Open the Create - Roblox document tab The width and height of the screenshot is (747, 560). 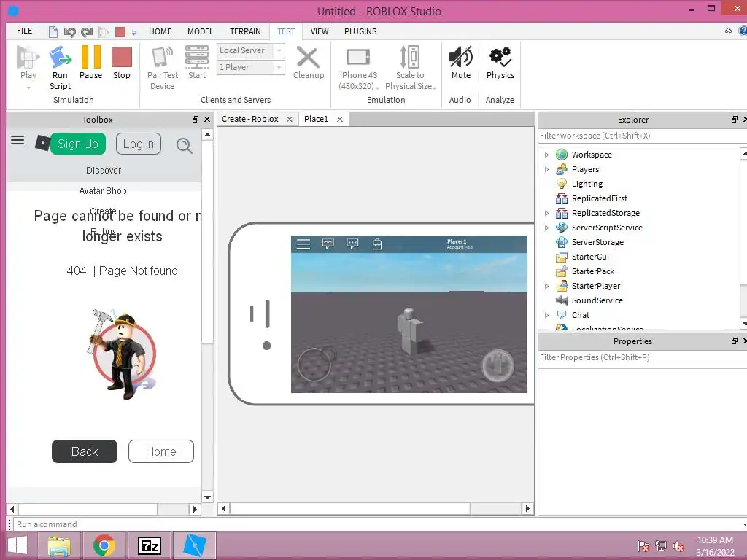point(250,119)
